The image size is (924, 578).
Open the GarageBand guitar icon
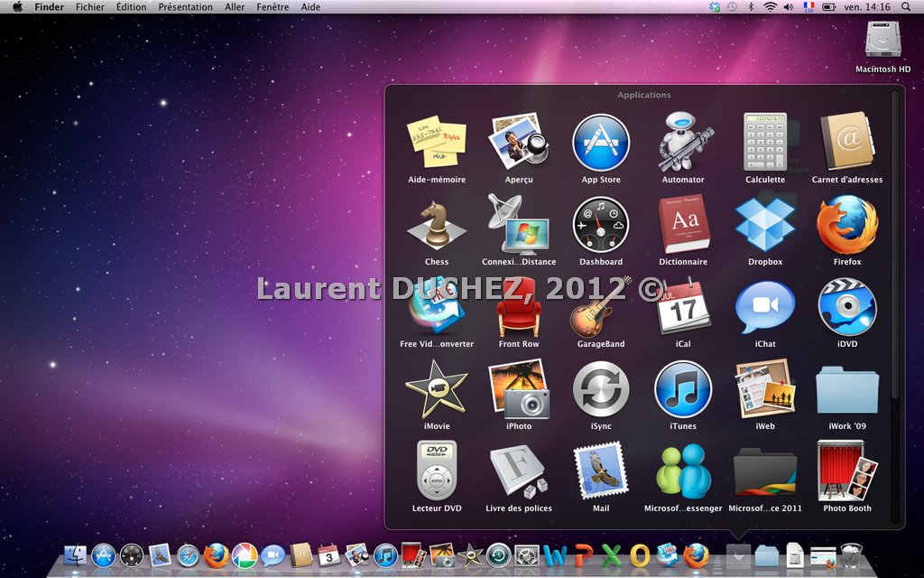point(601,307)
